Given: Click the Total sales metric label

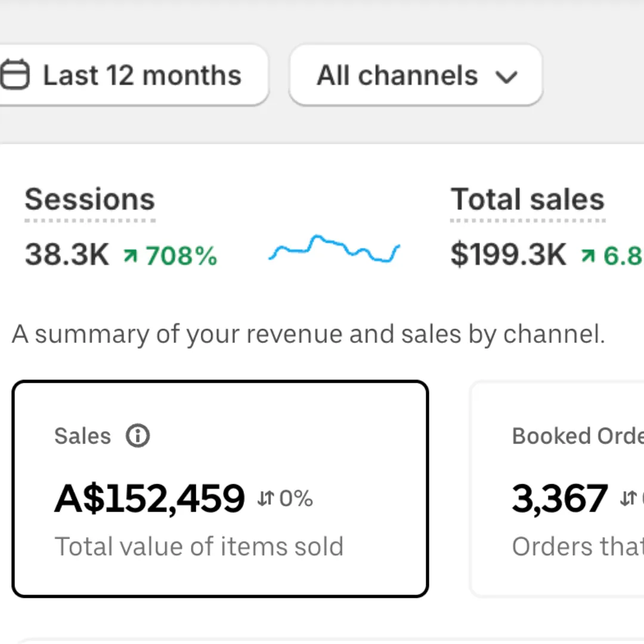Looking at the screenshot, I should coord(528,200).
